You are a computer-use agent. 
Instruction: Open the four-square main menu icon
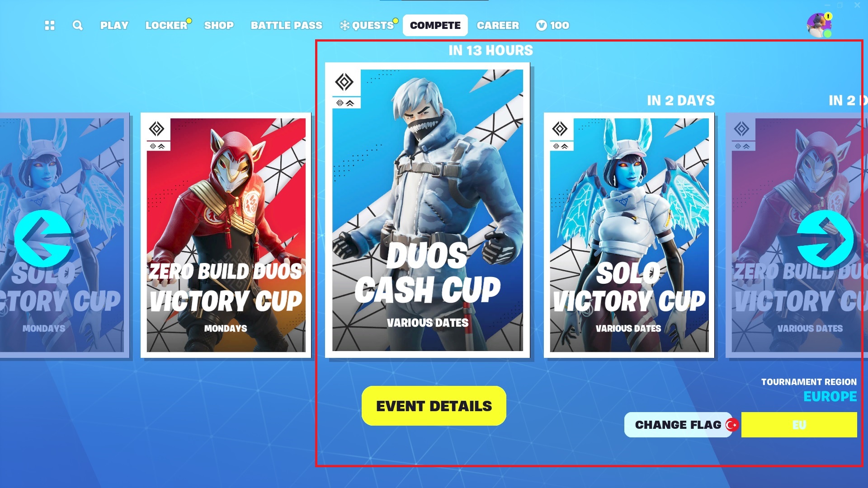[x=50, y=25]
